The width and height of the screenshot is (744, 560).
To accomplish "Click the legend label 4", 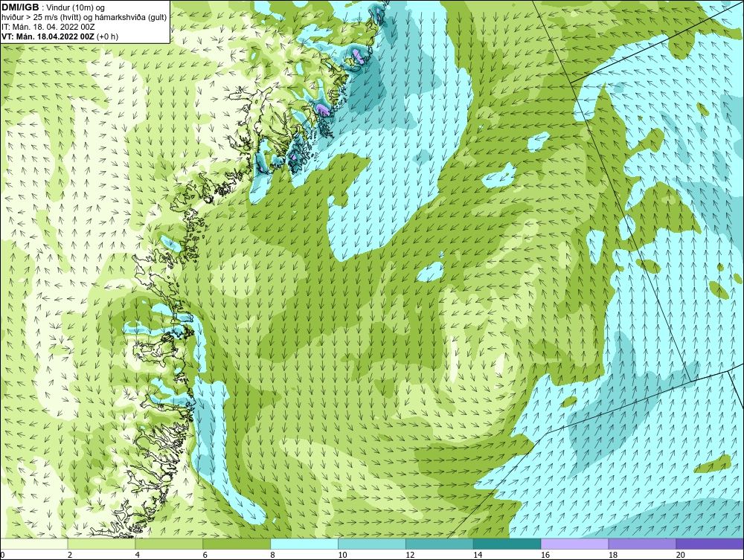I will (x=137, y=555).
